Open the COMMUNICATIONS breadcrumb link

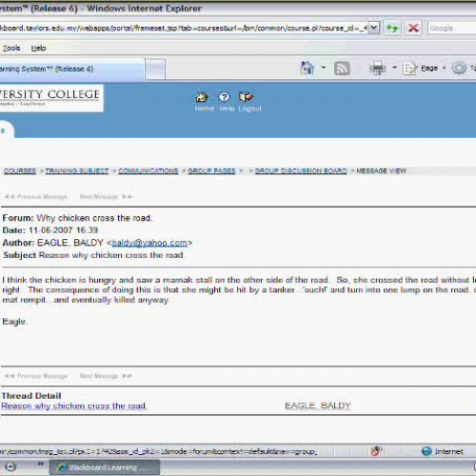click(x=149, y=170)
